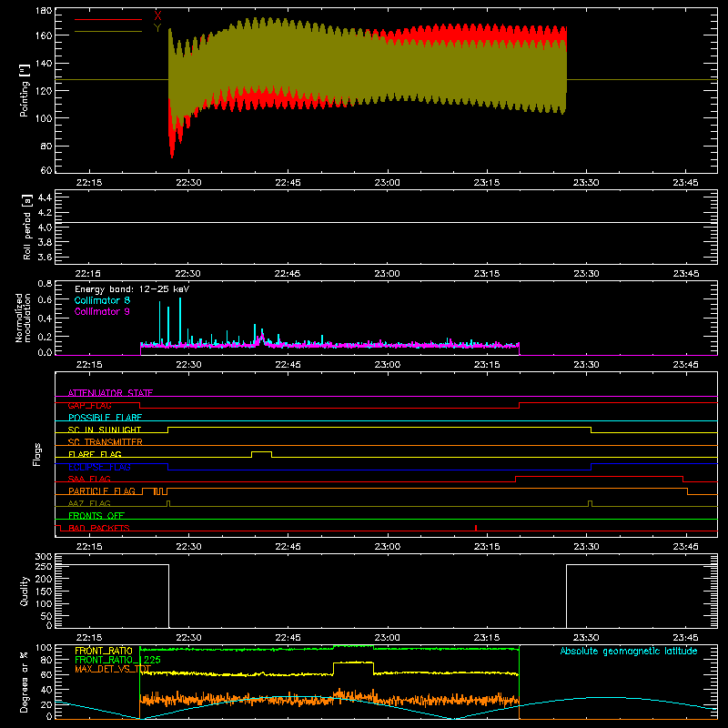Click the 'Degrees or %' axis title
Image resolution: width=728 pixels, height=728 pixels.
point(25,682)
